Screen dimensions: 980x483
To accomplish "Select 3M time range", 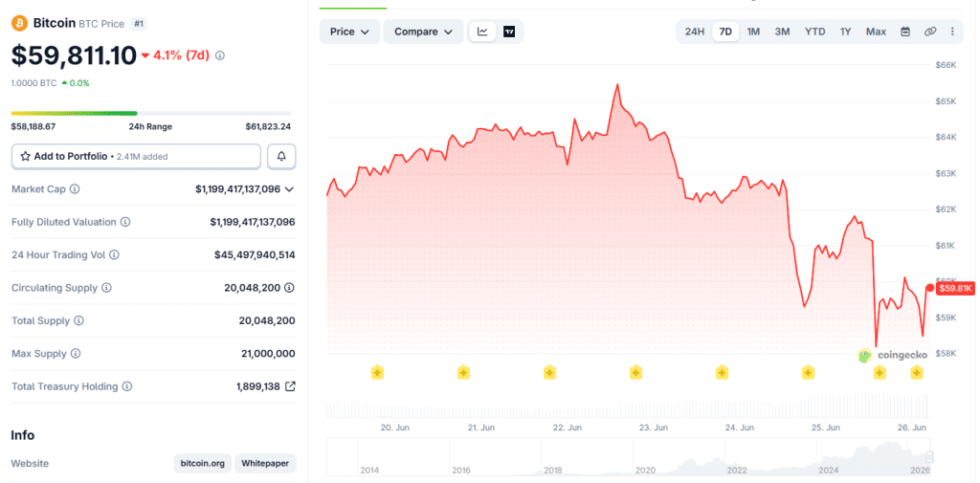I will click(782, 32).
